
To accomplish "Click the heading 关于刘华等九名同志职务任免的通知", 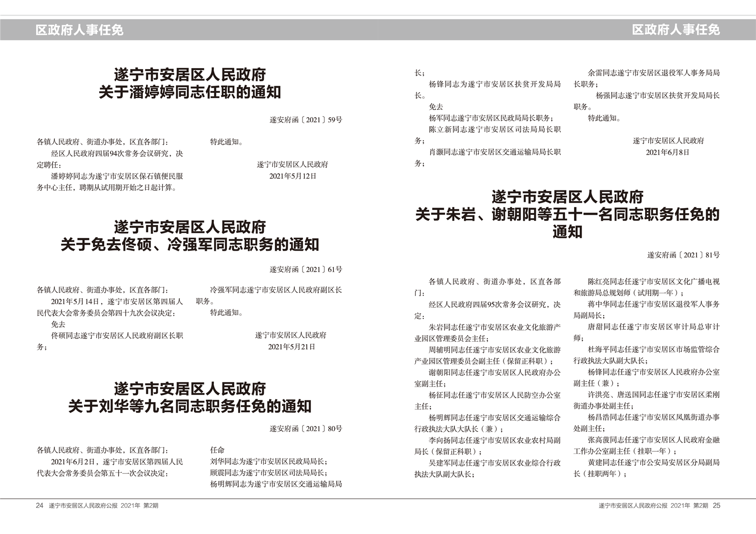I will pyautogui.click(x=190, y=406).
